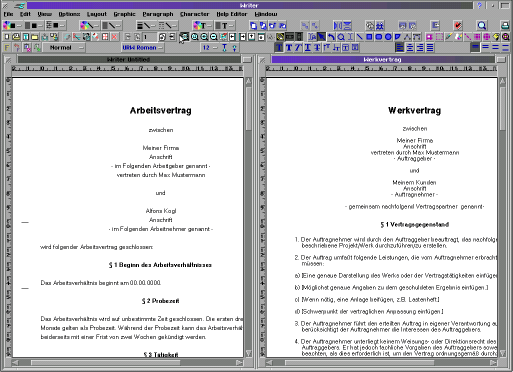Open the gray line shade dropdown
Viewport: 513px width, 372px height.
pyautogui.click(x=111, y=25)
